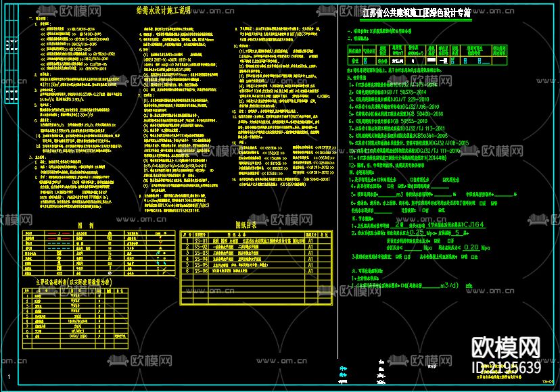
Task: Click the 欧模网 logo text above ID
Action: click(x=505, y=347)
